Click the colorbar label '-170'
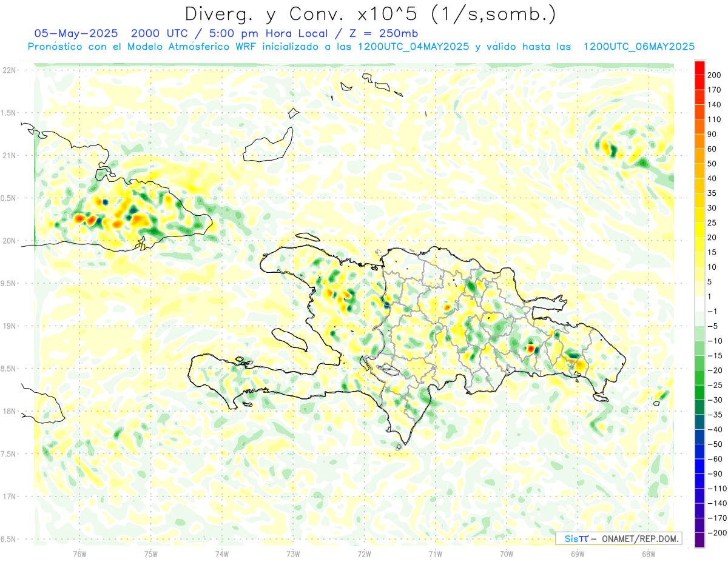This screenshot has width=728, height=562. pos(718,518)
